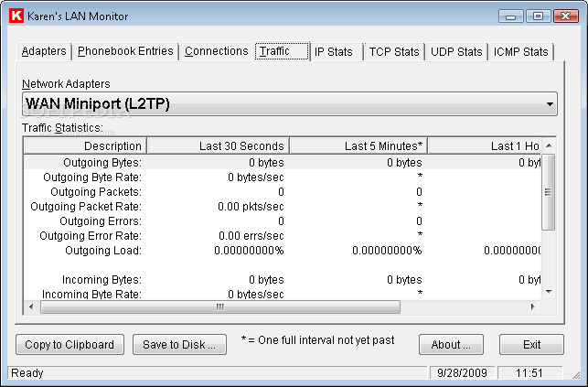Click the vertical scrollbar thumb

549,191
